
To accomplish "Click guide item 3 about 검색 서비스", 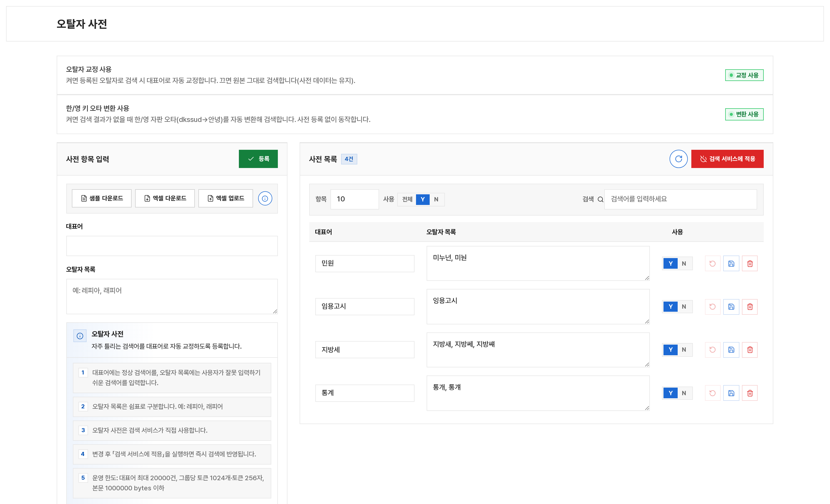I will [172, 430].
